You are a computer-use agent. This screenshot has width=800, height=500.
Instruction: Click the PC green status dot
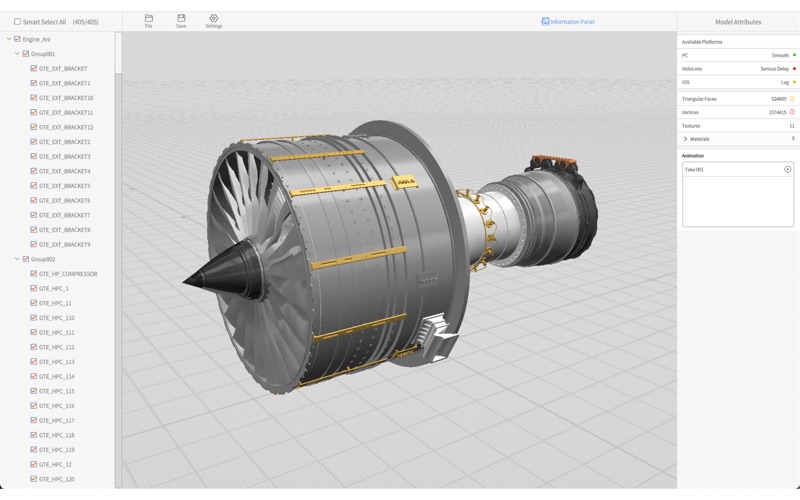(x=794, y=55)
